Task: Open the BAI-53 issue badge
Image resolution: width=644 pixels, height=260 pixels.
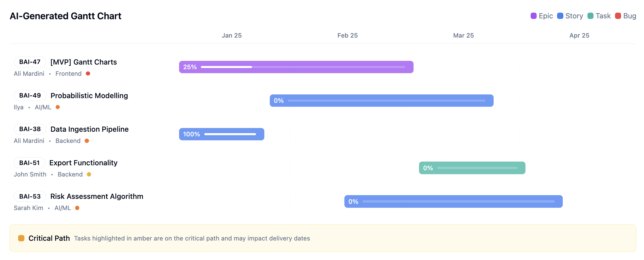Action: point(30,196)
